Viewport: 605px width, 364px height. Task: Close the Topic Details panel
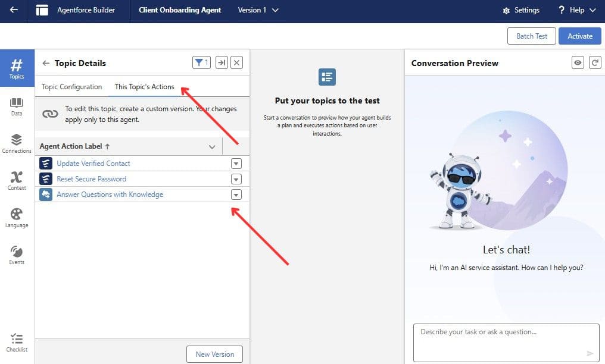(x=236, y=62)
